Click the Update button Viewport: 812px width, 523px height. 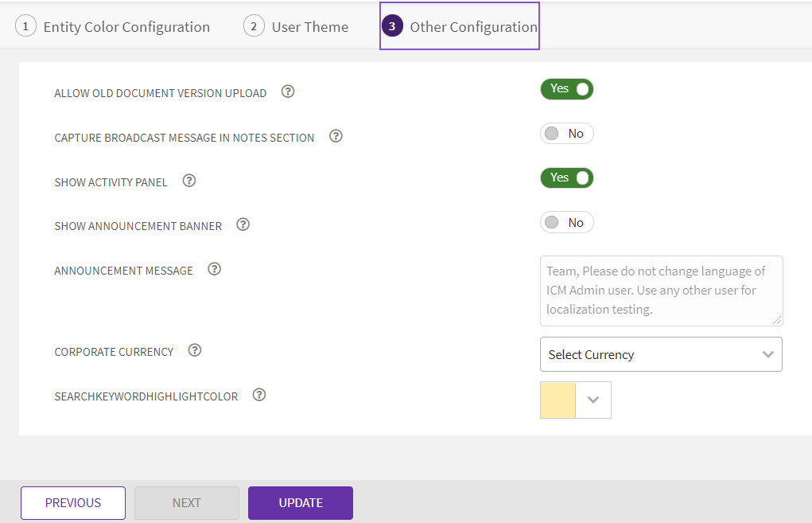coord(300,503)
